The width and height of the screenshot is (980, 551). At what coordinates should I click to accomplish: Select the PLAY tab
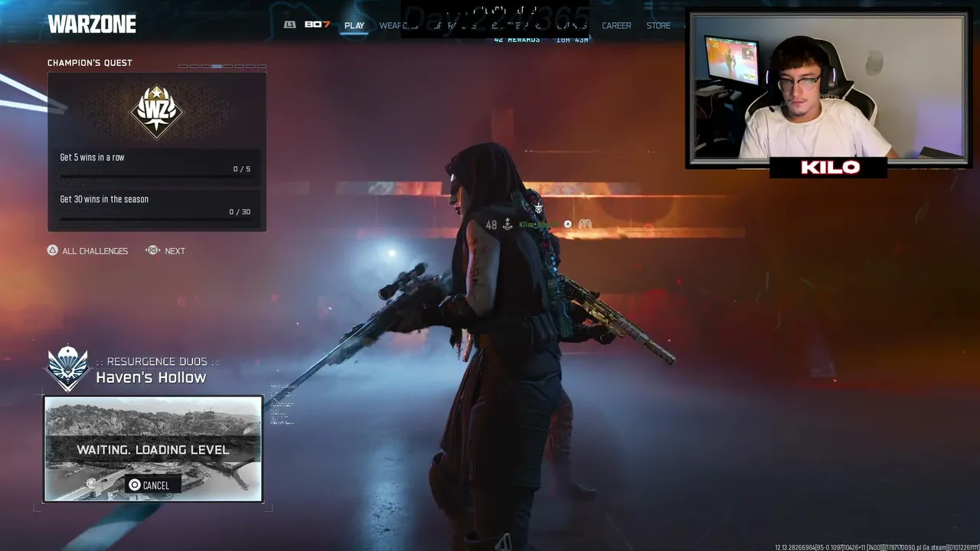[354, 25]
